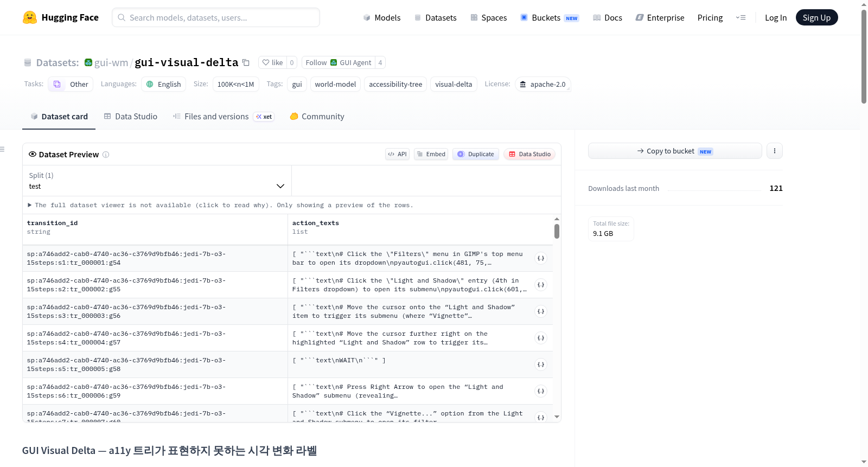
Task: Select the apache-2.0 license tag
Action: 542,84
